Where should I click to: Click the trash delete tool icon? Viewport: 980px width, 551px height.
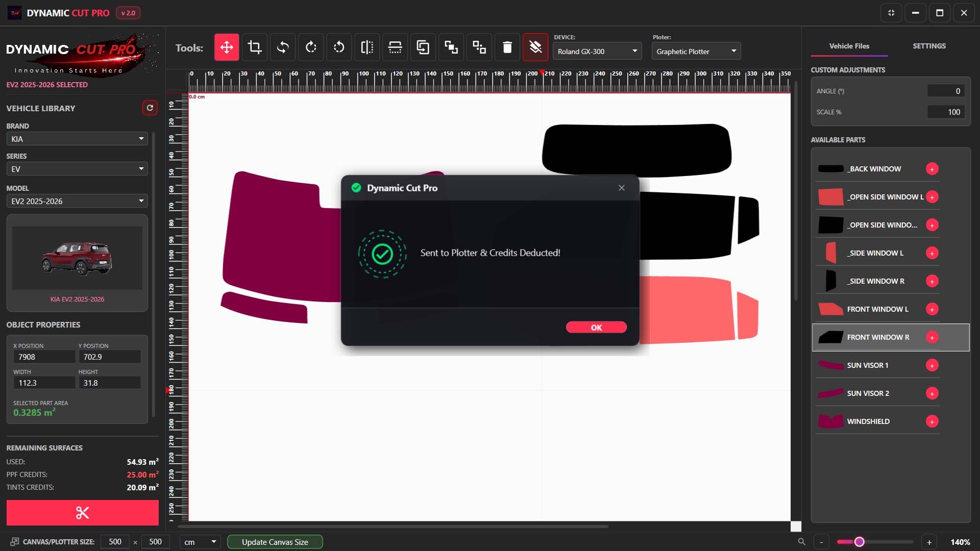[x=507, y=47]
